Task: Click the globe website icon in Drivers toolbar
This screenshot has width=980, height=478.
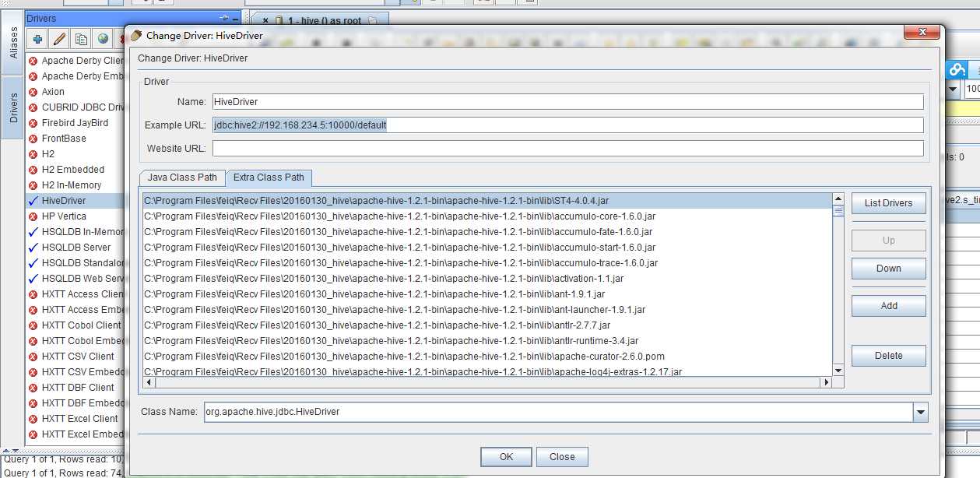Action: [x=103, y=39]
